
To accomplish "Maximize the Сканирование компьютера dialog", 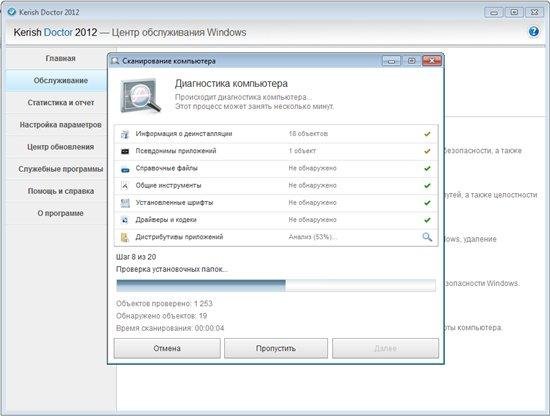I will pyautogui.click(x=411, y=61).
